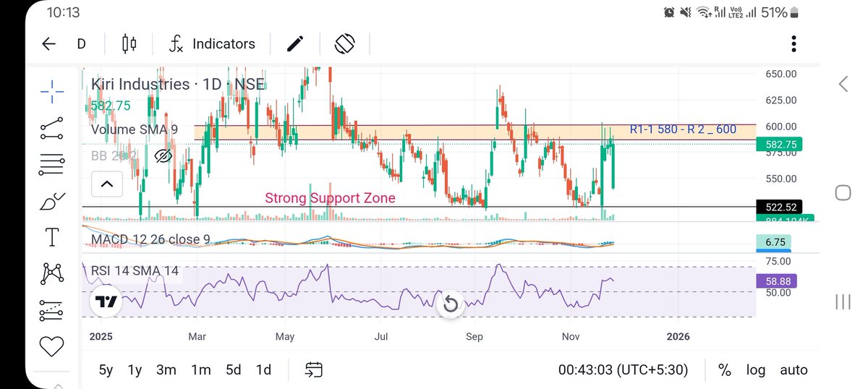Open the Indicators menu

point(212,44)
